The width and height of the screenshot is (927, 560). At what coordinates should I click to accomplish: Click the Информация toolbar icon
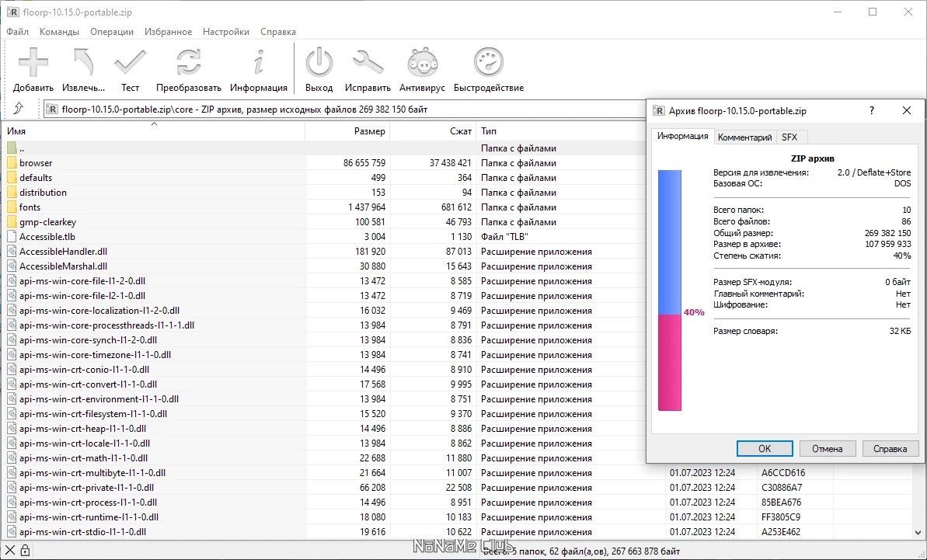tap(259, 70)
